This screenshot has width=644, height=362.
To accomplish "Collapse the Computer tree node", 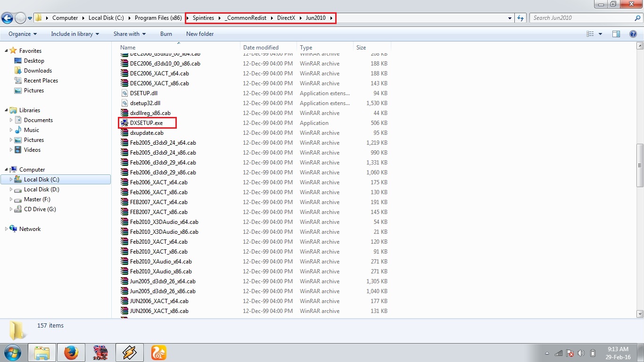I will tap(6, 169).
